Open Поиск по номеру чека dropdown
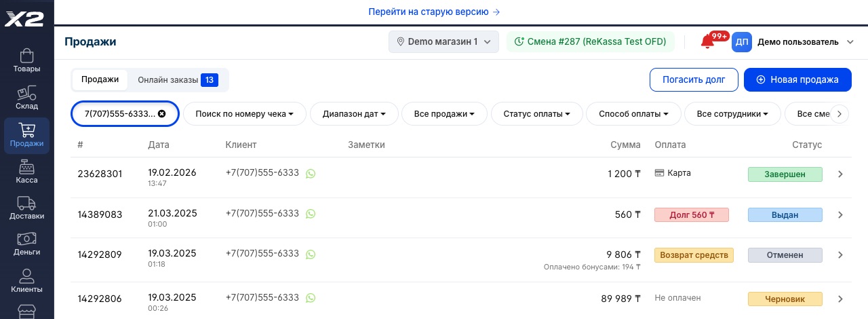The image size is (868, 319). 245,114
